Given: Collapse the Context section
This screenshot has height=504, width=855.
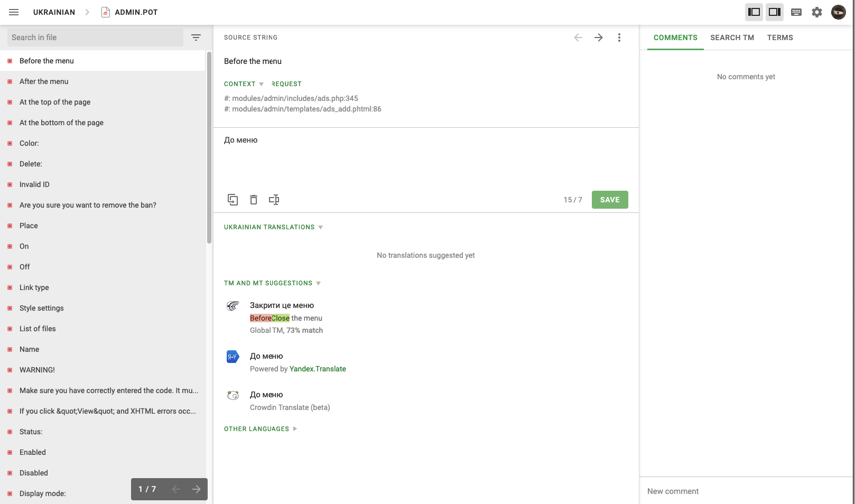Looking at the screenshot, I should pos(244,84).
